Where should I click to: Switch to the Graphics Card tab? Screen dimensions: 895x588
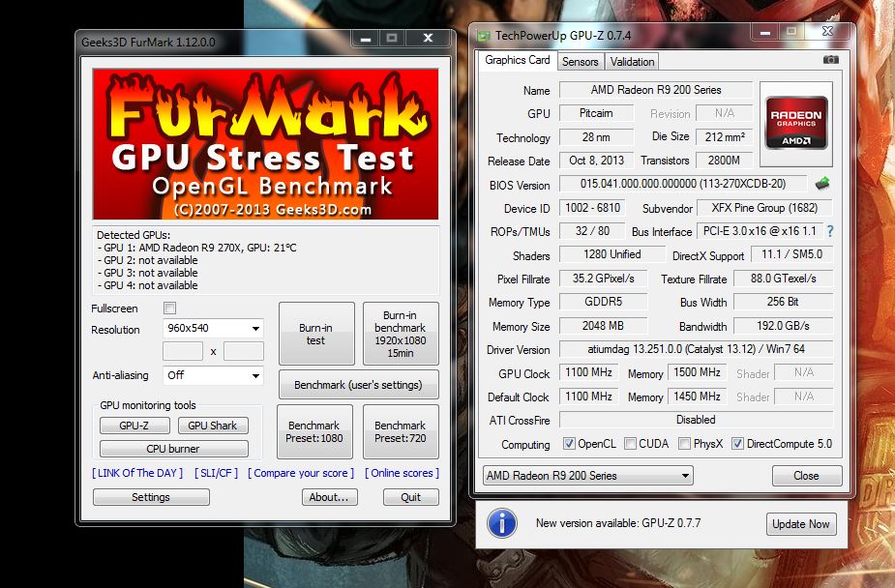pos(517,60)
